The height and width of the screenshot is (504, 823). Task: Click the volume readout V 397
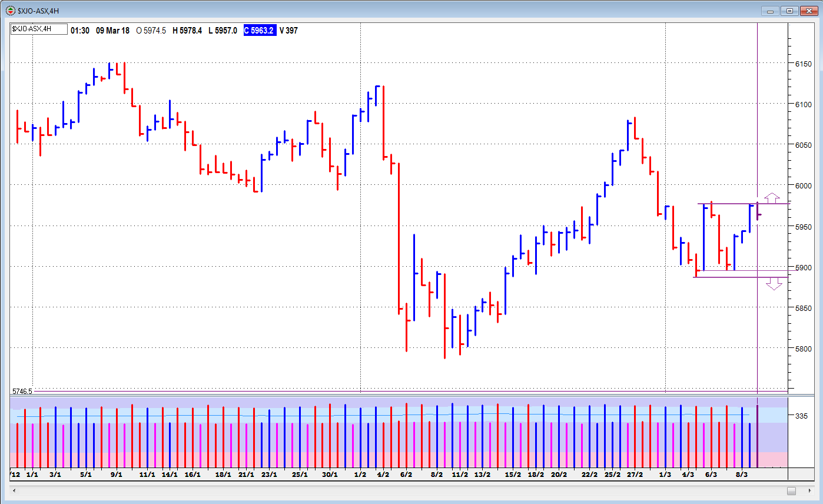tap(288, 30)
